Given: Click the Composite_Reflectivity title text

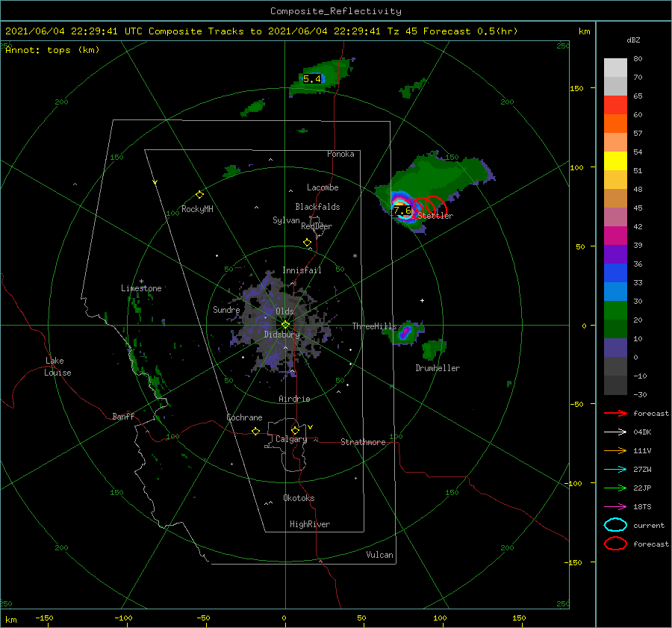Looking at the screenshot, I should (x=336, y=11).
